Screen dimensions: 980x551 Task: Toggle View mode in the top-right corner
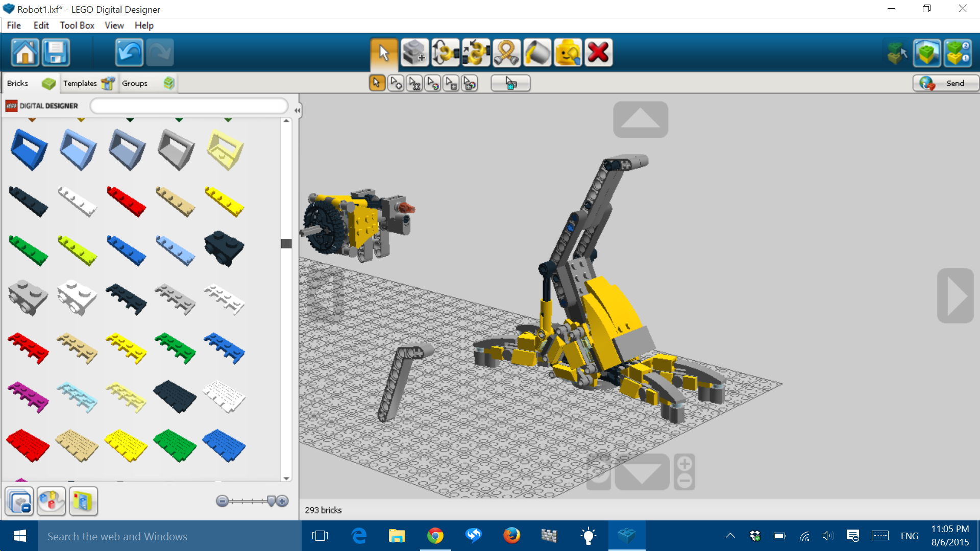[x=927, y=53]
